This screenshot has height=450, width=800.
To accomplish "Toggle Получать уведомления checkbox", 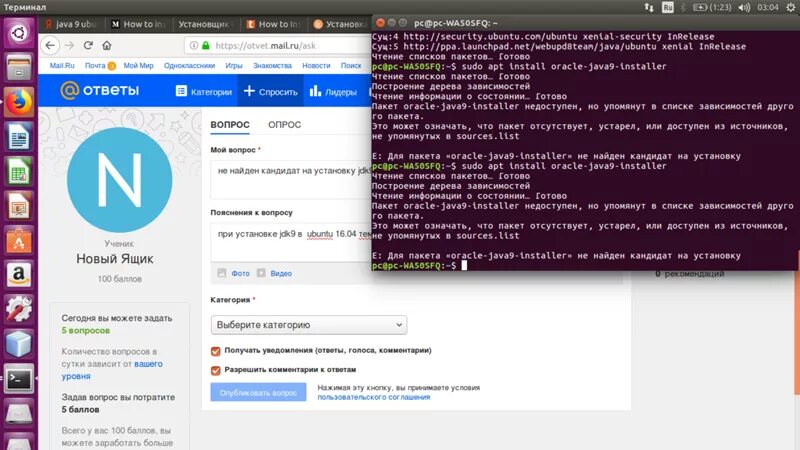I will click(215, 351).
